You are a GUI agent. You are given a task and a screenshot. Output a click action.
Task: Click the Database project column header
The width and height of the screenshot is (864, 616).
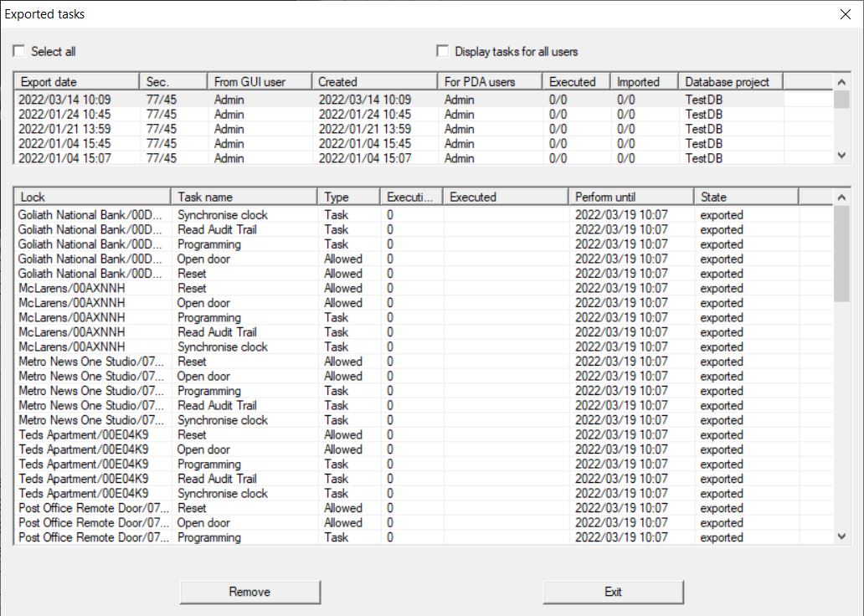point(729,82)
